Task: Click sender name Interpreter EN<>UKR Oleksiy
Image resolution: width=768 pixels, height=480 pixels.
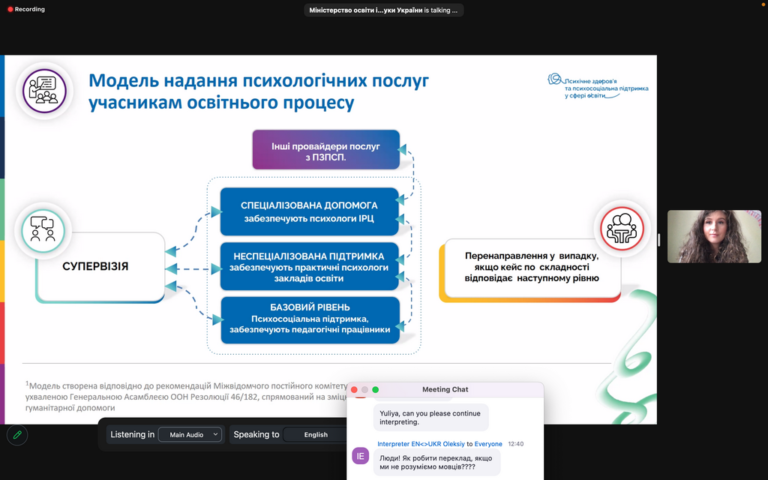Action: [420, 443]
